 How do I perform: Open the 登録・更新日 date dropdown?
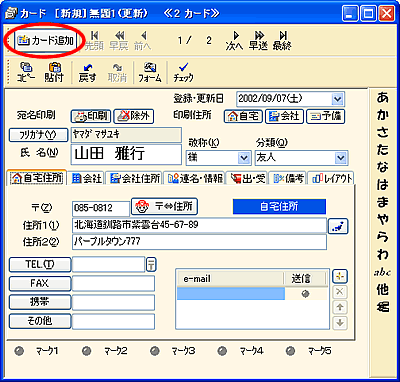click(337, 99)
